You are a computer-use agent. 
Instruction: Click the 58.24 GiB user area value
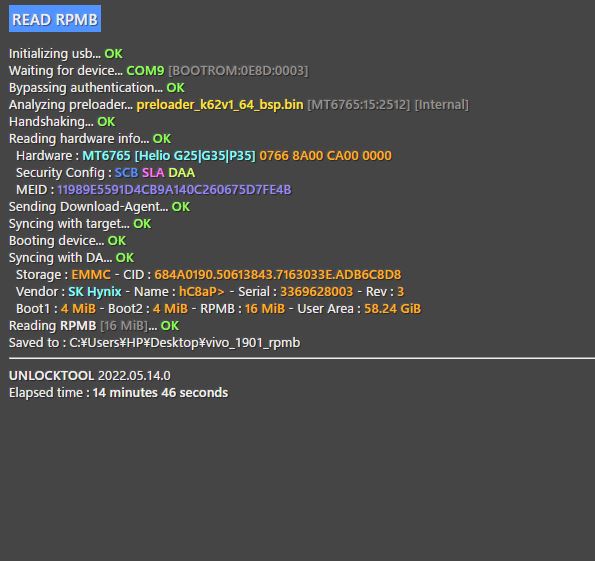(x=393, y=309)
